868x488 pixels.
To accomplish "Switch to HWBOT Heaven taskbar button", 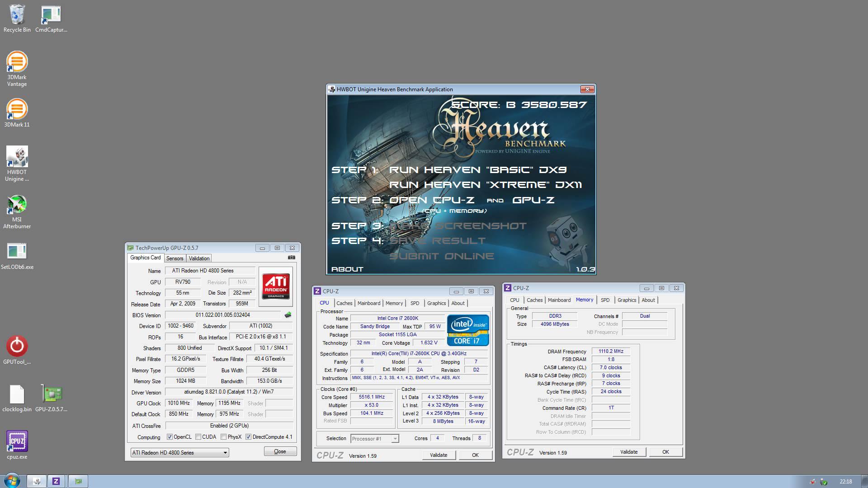I will pyautogui.click(x=37, y=481).
